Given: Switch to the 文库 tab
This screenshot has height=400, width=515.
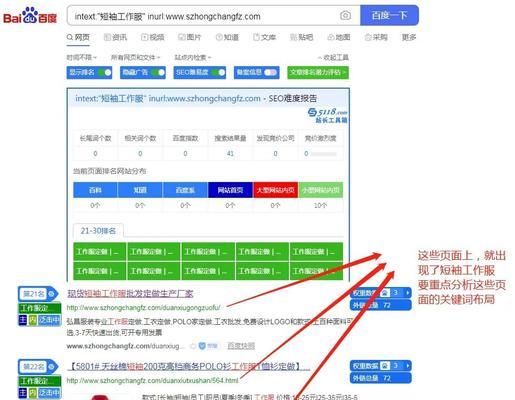Looking at the screenshot, I should pos(264,37).
